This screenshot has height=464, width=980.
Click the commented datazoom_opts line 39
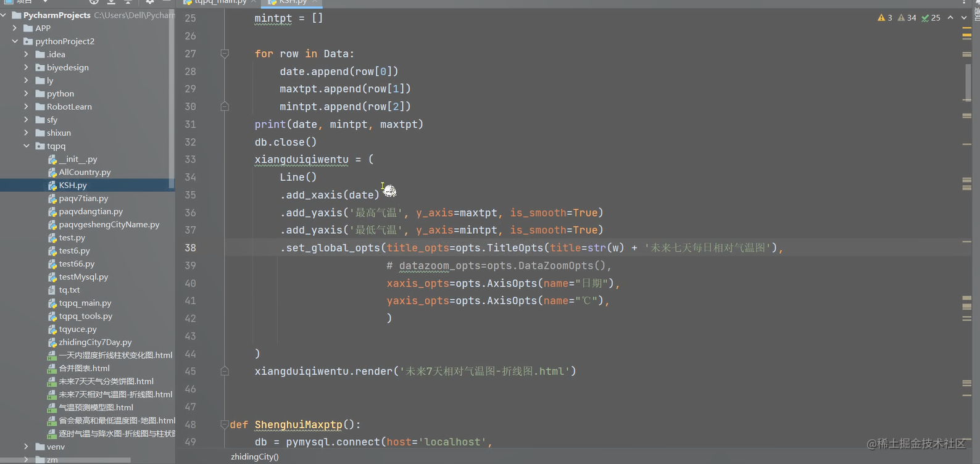pyautogui.click(x=499, y=266)
